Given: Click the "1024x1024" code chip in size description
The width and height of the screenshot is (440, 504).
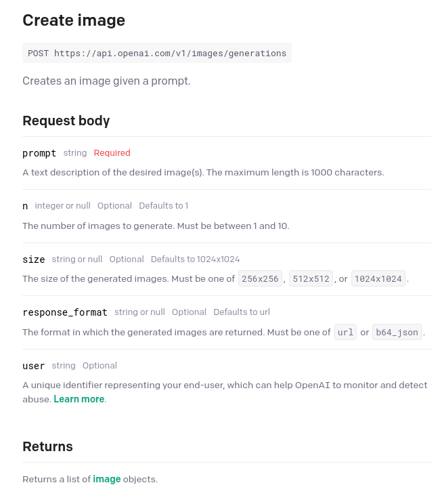Looking at the screenshot, I should [378, 278].
